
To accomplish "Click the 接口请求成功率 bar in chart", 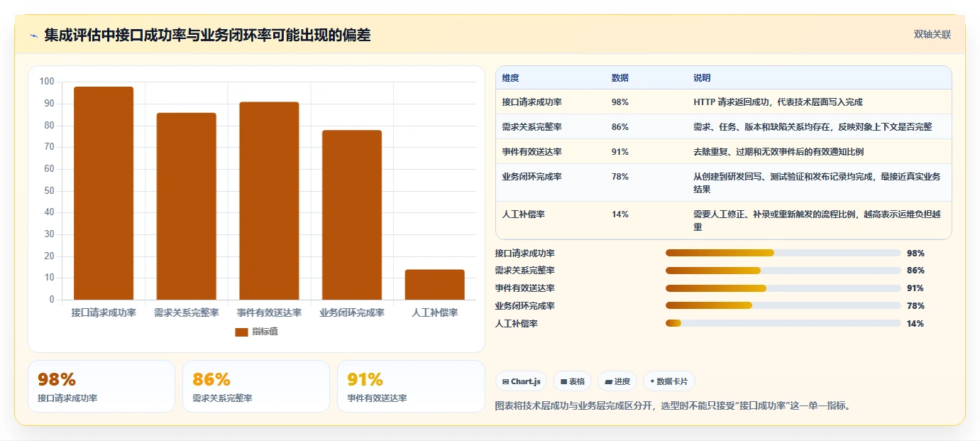I will 104,193.
